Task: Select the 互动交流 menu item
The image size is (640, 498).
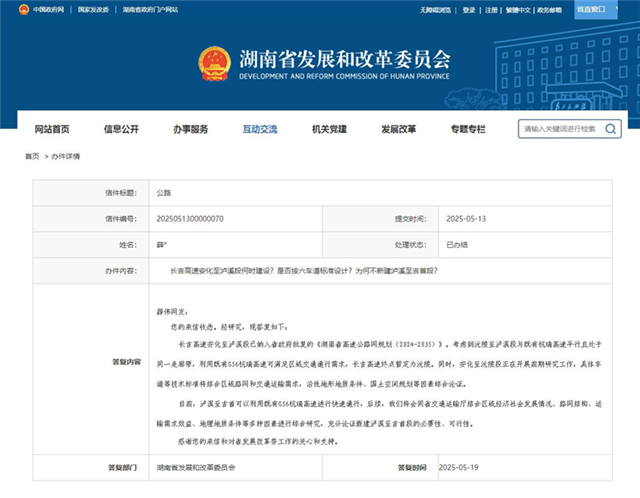Action: click(260, 129)
